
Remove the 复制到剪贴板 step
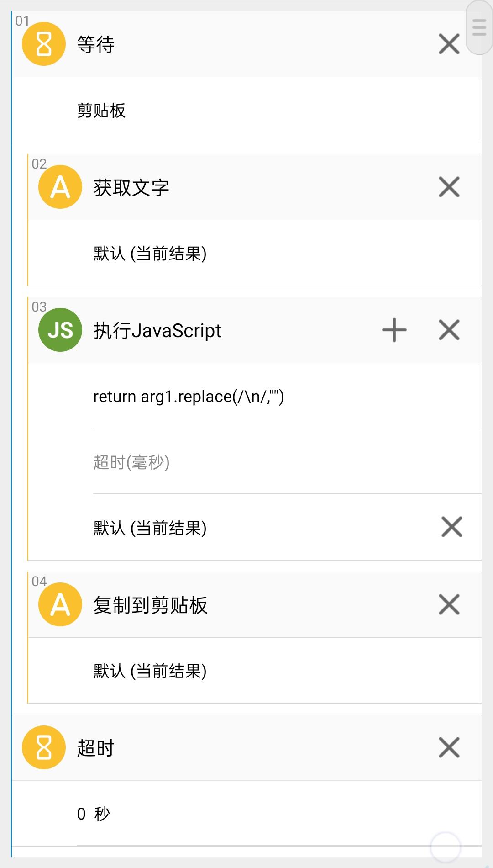[449, 604]
